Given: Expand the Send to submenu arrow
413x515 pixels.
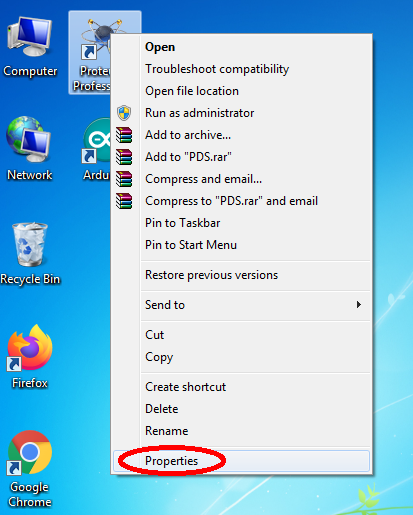Looking at the screenshot, I should click(359, 305).
